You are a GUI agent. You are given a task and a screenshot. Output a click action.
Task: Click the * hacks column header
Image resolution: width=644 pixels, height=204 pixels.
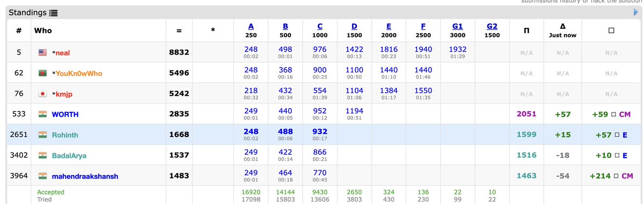(x=213, y=31)
